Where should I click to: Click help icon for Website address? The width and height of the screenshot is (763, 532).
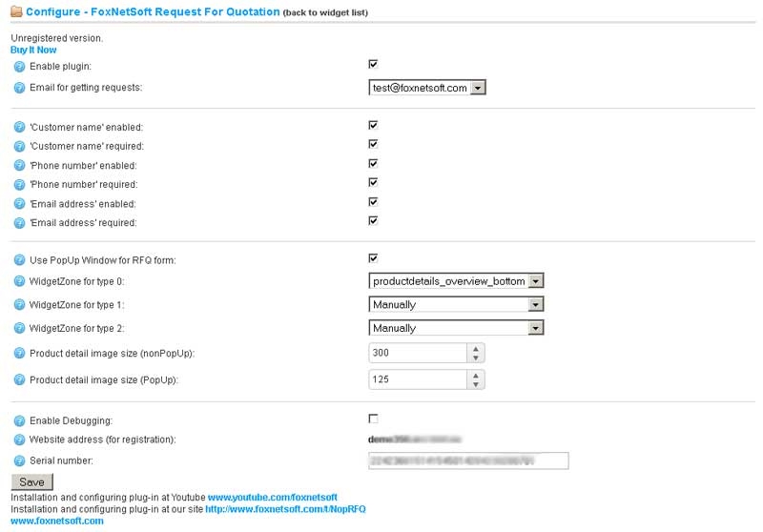point(19,440)
